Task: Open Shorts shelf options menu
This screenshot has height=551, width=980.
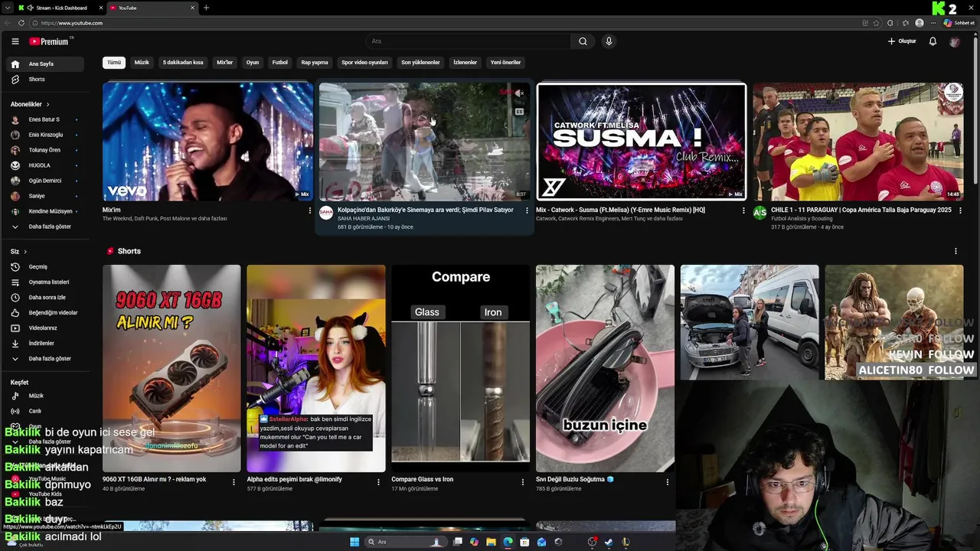Action: (955, 251)
